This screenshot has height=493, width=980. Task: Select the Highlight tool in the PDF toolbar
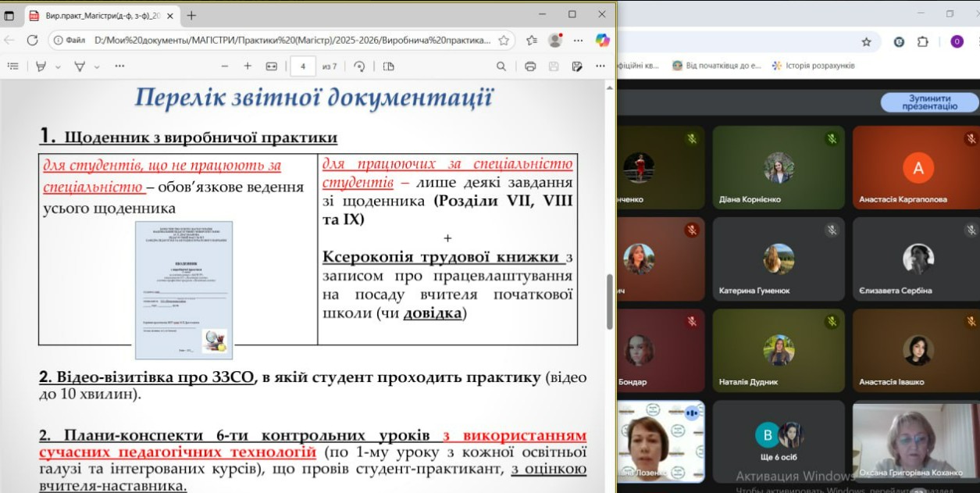pos(80,66)
